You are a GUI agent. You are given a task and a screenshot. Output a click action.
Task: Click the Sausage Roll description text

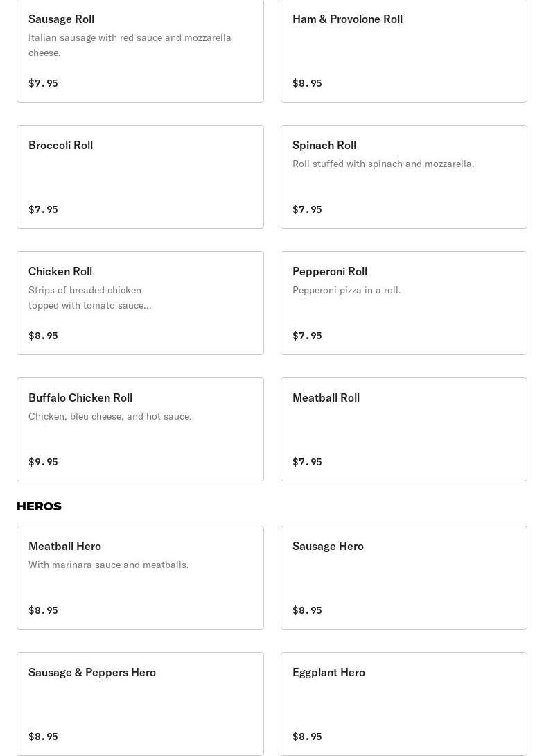pyautogui.click(x=130, y=45)
